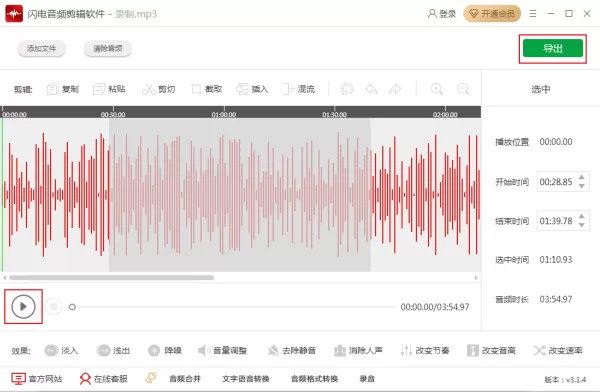Open the 录音 recording tool

[367, 379]
